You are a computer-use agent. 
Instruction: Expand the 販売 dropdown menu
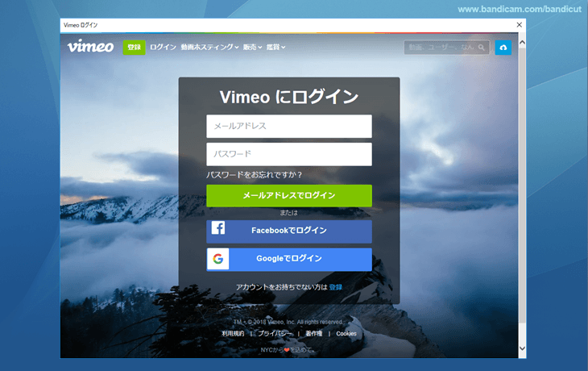pos(252,47)
